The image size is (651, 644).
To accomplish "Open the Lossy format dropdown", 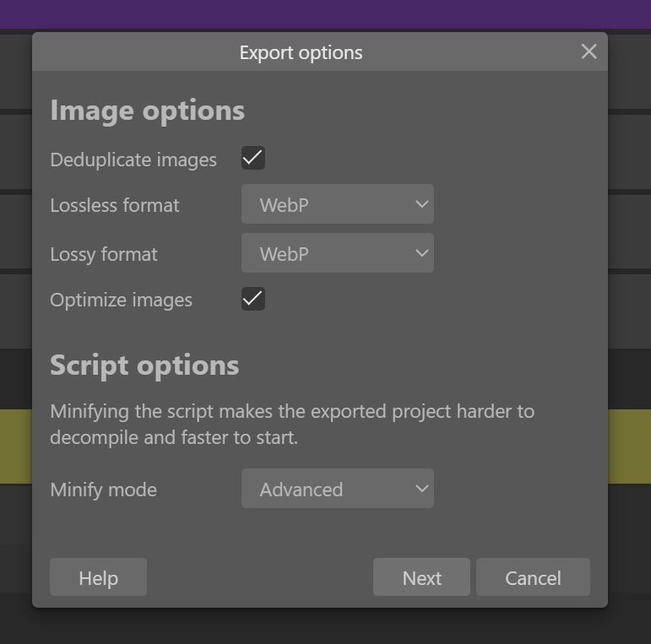I will [337, 254].
